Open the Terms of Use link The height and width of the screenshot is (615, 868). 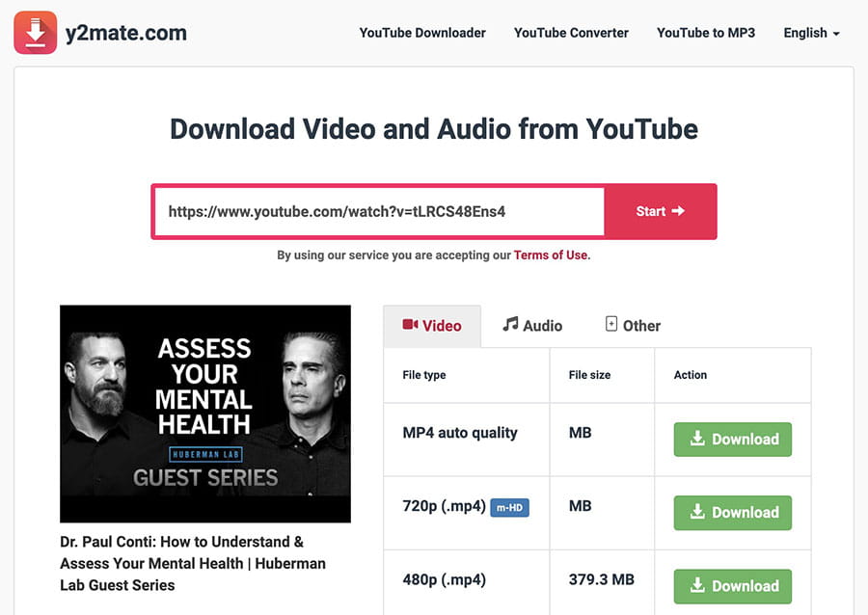point(552,255)
